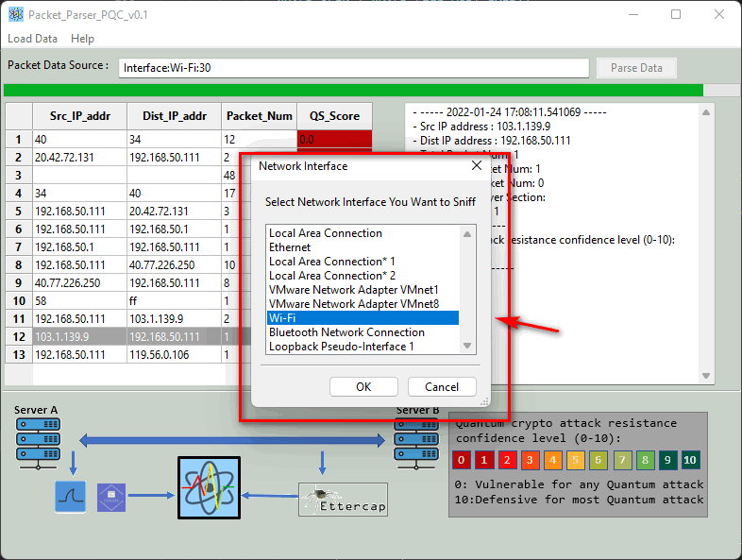Click the Server A rack icon
742x560 pixels.
[x=38, y=444]
